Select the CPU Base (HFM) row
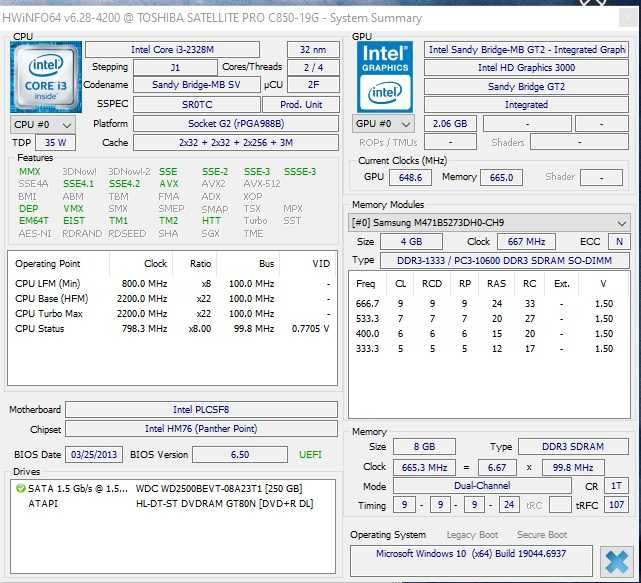The height and width of the screenshot is (583, 641). pyautogui.click(x=172, y=299)
